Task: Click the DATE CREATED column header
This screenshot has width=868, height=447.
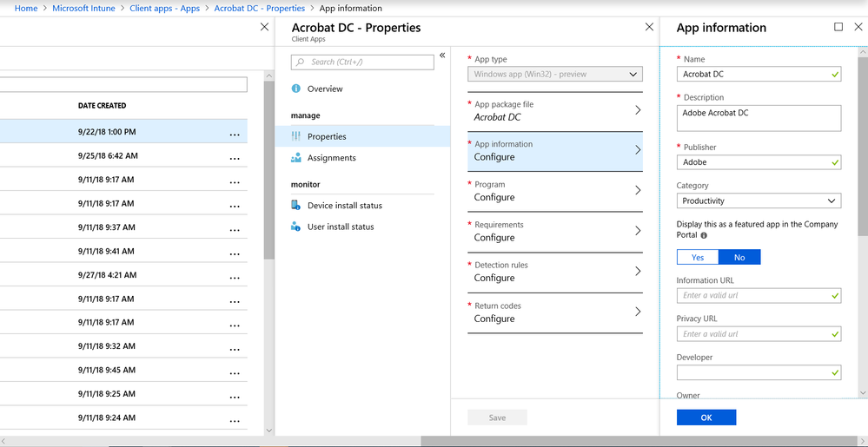Action: [x=102, y=106]
